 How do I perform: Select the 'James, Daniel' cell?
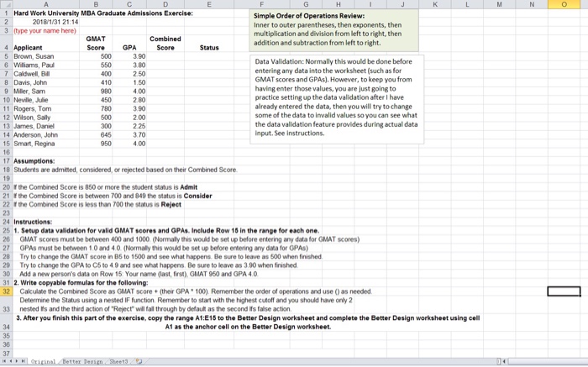[45, 126]
